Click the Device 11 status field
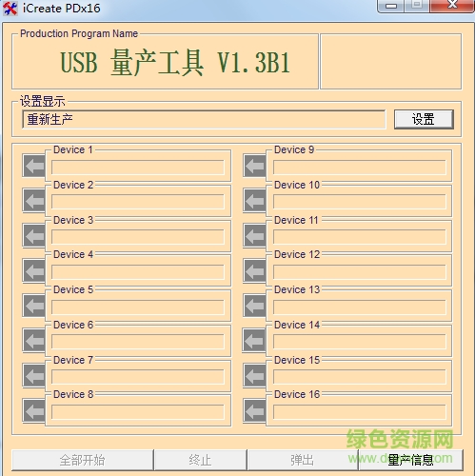The width and height of the screenshot is (475, 476). (360, 237)
